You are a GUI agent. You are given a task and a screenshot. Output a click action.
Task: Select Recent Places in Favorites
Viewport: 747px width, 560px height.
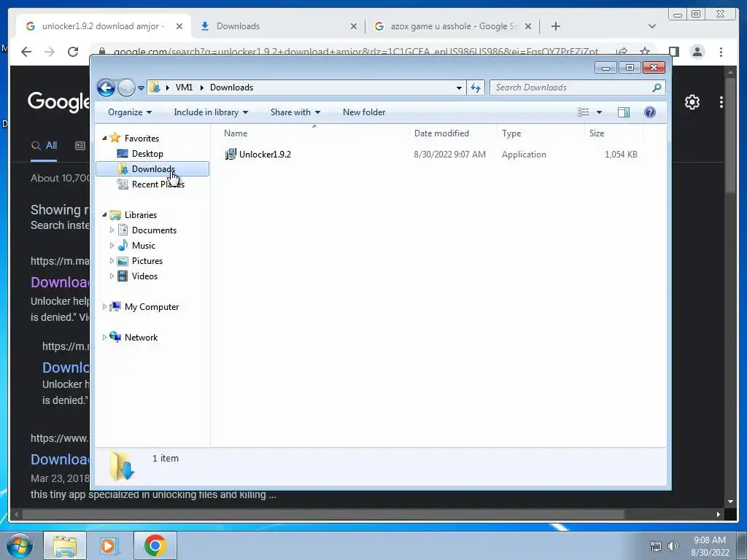click(x=158, y=184)
